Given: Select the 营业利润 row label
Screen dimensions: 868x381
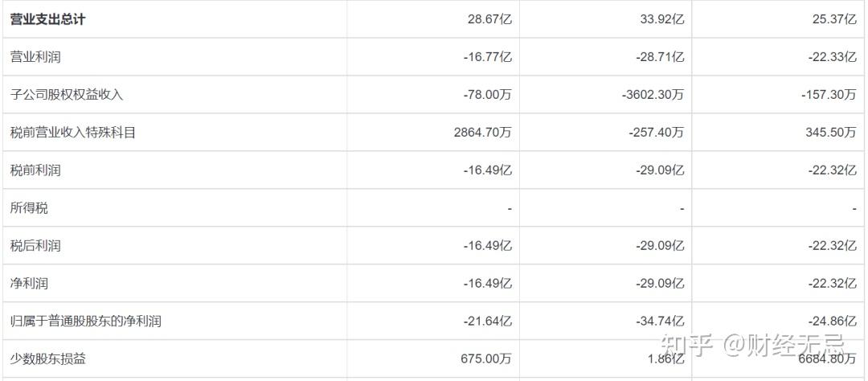Looking at the screenshot, I should point(35,57).
